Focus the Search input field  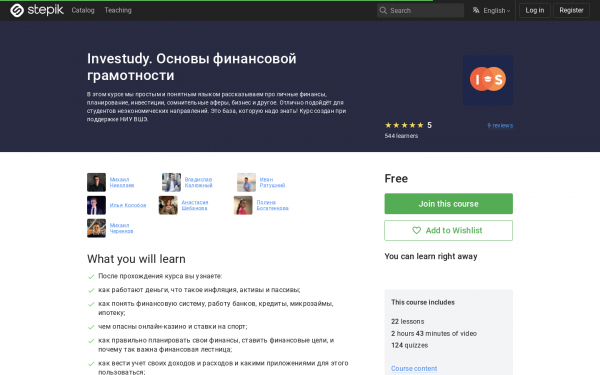pos(420,10)
